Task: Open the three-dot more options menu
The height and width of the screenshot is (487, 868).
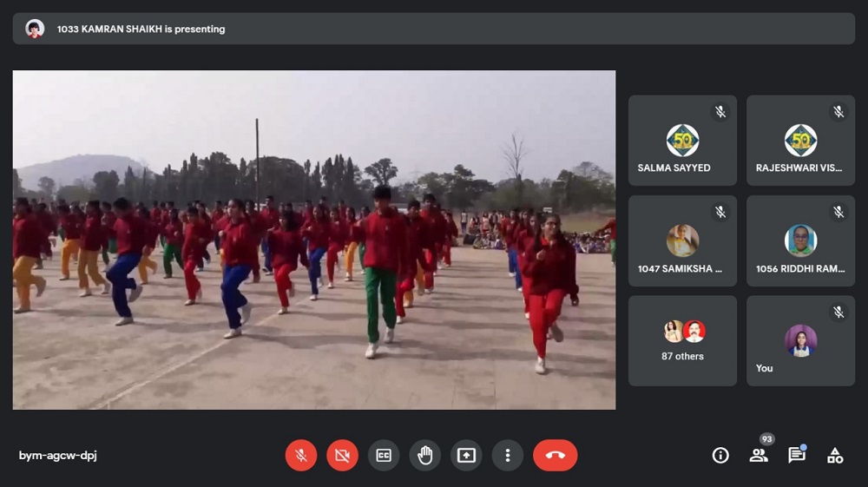Action: coord(508,456)
